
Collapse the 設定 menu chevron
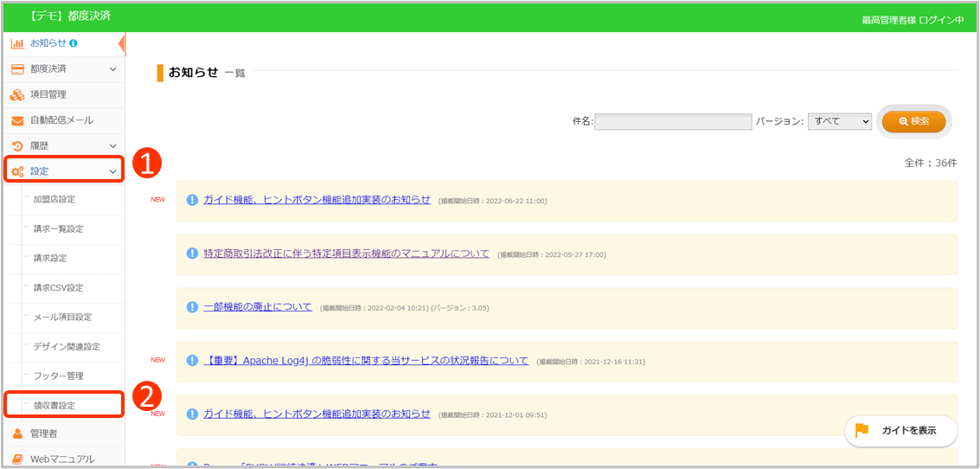[x=112, y=171]
